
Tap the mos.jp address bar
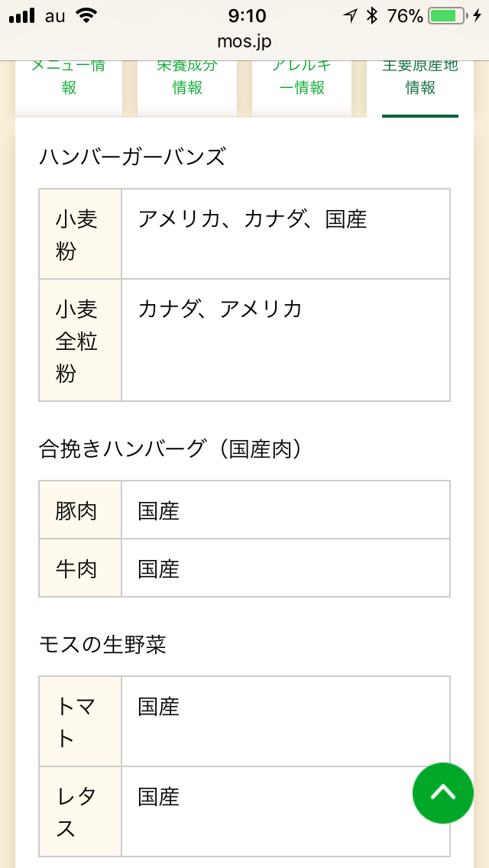244,42
